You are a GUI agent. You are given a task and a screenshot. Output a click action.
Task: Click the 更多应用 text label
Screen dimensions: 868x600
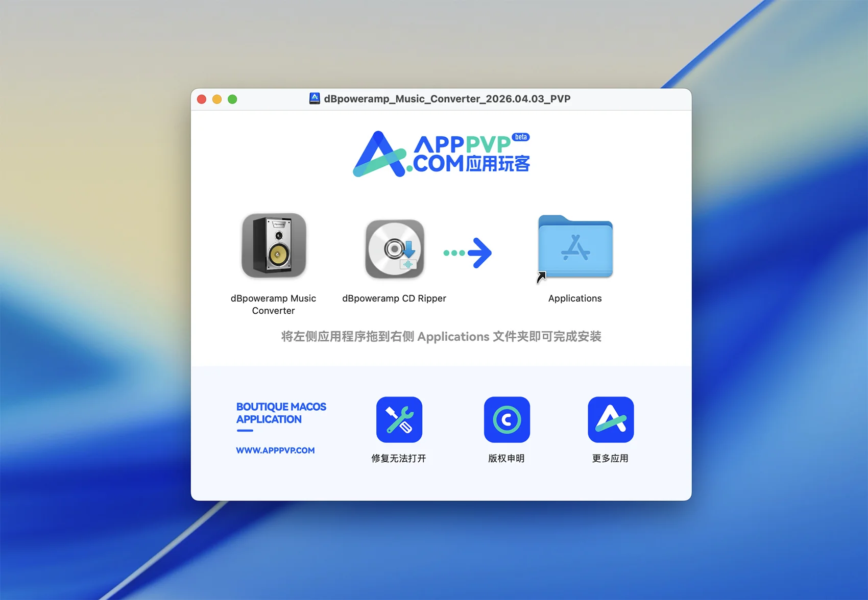610,458
